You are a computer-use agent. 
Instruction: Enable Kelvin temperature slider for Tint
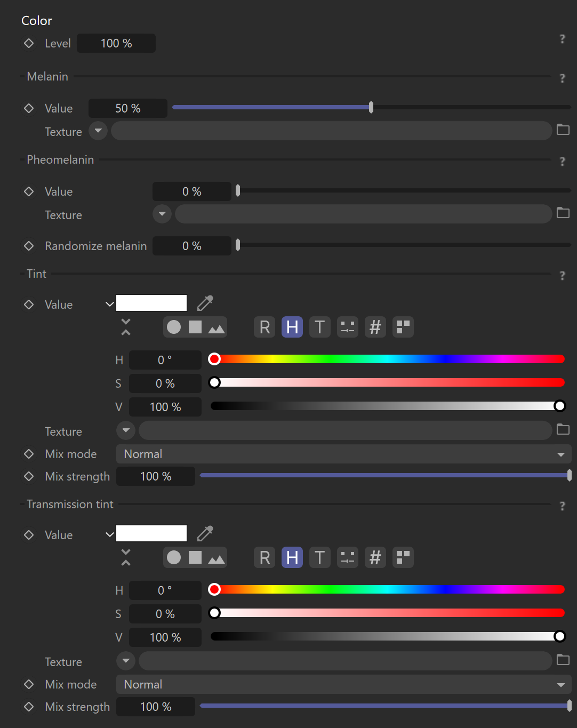coord(320,327)
